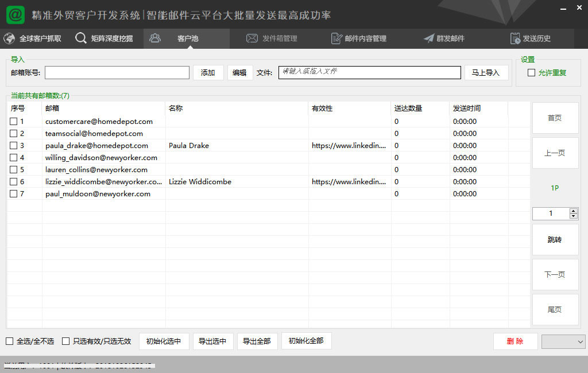Enable the 允许重复 checkbox
The width and height of the screenshot is (588, 373).
pos(531,73)
